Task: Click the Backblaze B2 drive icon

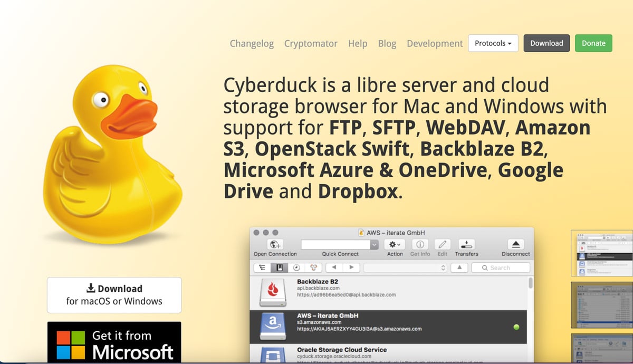Action: (x=273, y=292)
